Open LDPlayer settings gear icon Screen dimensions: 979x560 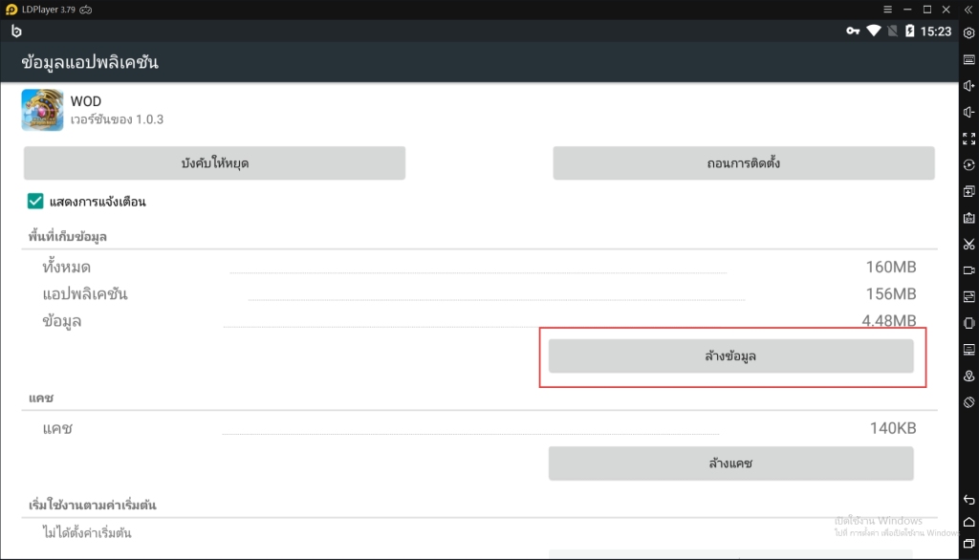tap(968, 32)
